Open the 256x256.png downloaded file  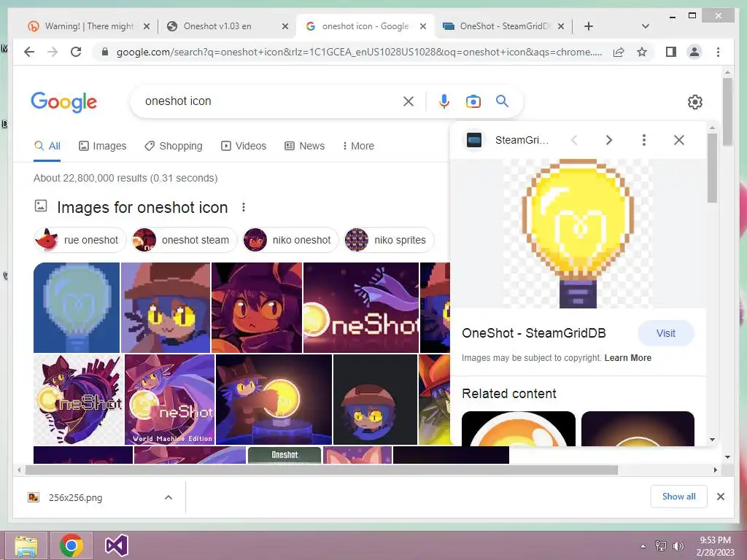pos(75,497)
